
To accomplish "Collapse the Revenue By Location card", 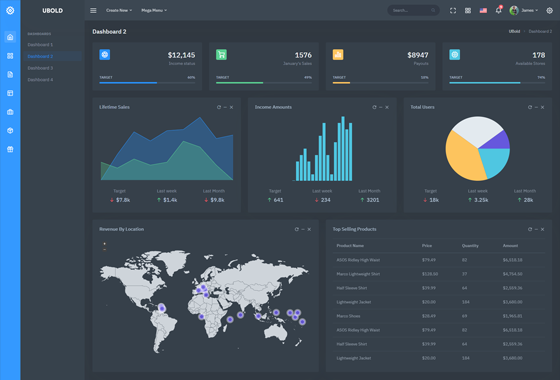I will [303, 229].
